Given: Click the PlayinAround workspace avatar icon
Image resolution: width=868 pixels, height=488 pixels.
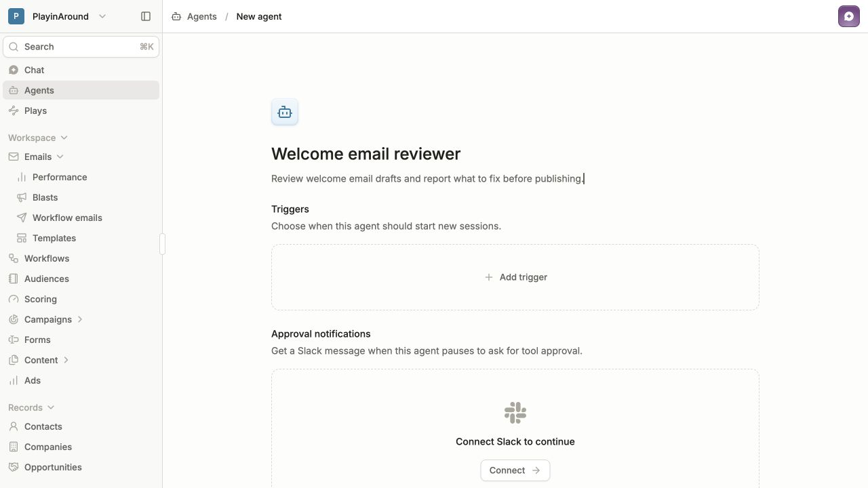Looking at the screenshot, I should pyautogui.click(x=16, y=16).
